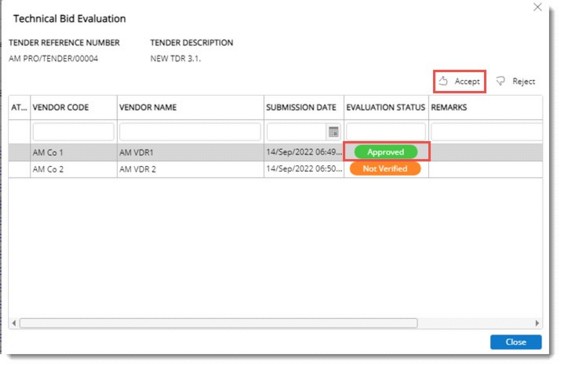This screenshot has width=561, height=366.
Task: Focus the Remarks filter field
Action: tap(487, 132)
